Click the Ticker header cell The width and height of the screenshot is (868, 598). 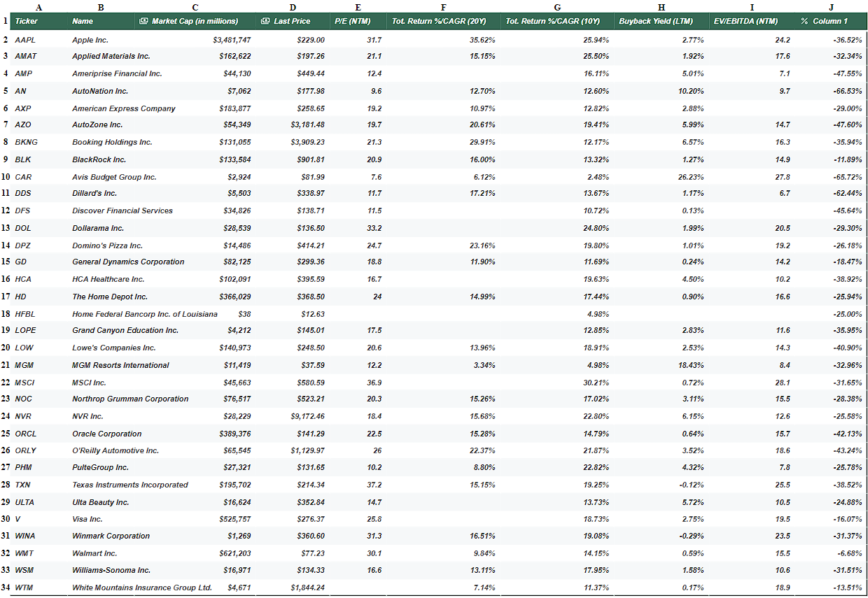pos(39,21)
